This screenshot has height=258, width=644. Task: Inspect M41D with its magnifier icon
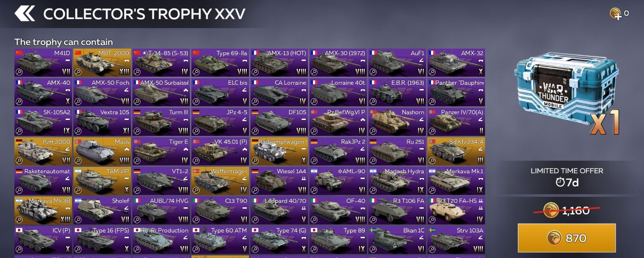point(19,72)
